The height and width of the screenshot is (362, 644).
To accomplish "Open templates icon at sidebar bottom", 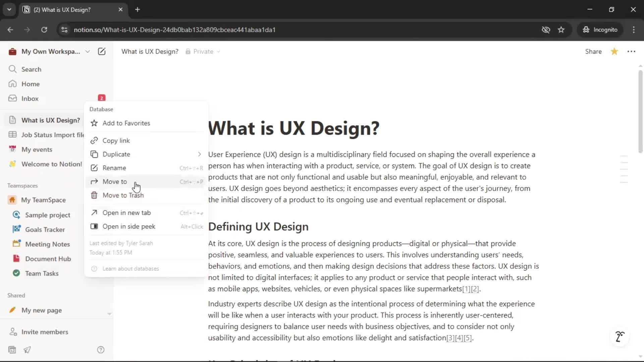I will [12, 350].
